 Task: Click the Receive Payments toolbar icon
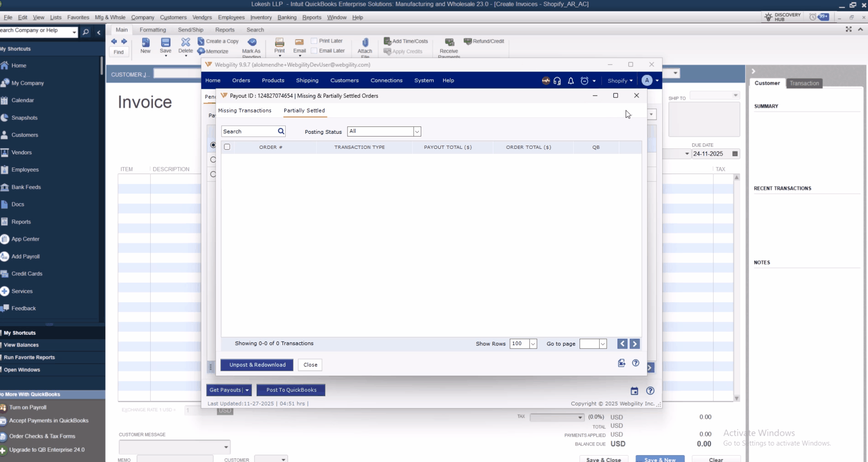click(449, 43)
